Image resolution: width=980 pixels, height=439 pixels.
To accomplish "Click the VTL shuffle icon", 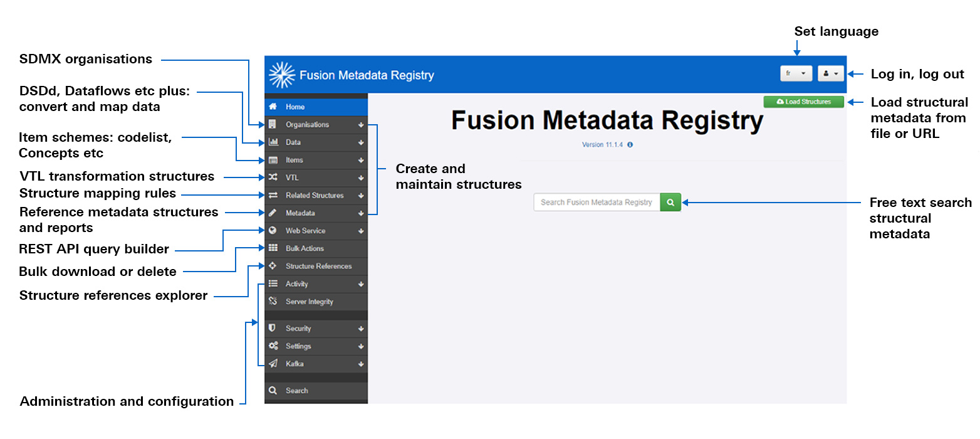I will [x=273, y=177].
